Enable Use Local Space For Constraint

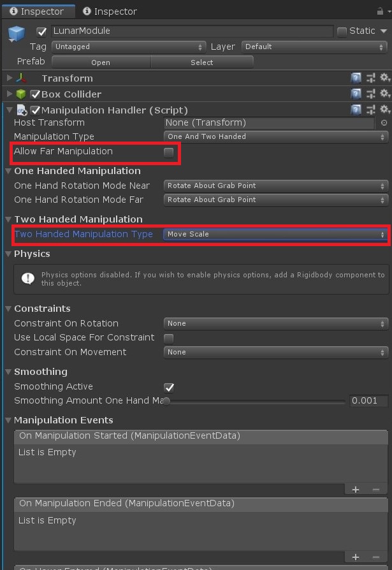click(168, 339)
